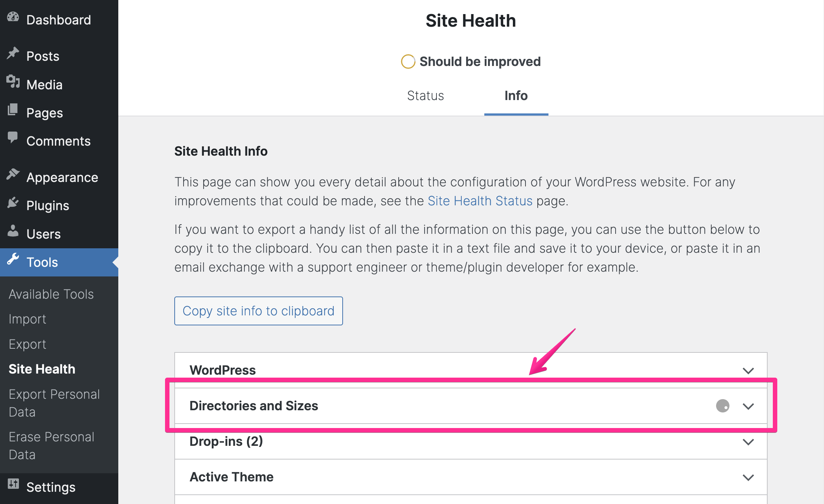
Task: Select the Info tab
Action: click(x=516, y=96)
